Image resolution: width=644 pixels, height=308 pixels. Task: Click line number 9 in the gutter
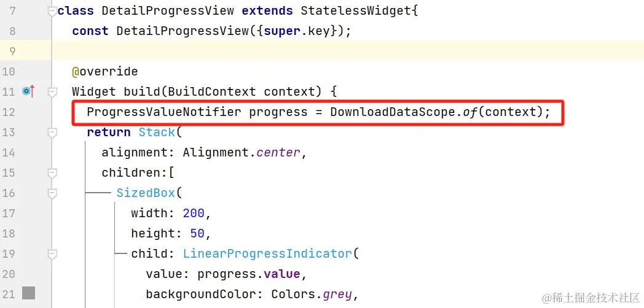coord(12,51)
